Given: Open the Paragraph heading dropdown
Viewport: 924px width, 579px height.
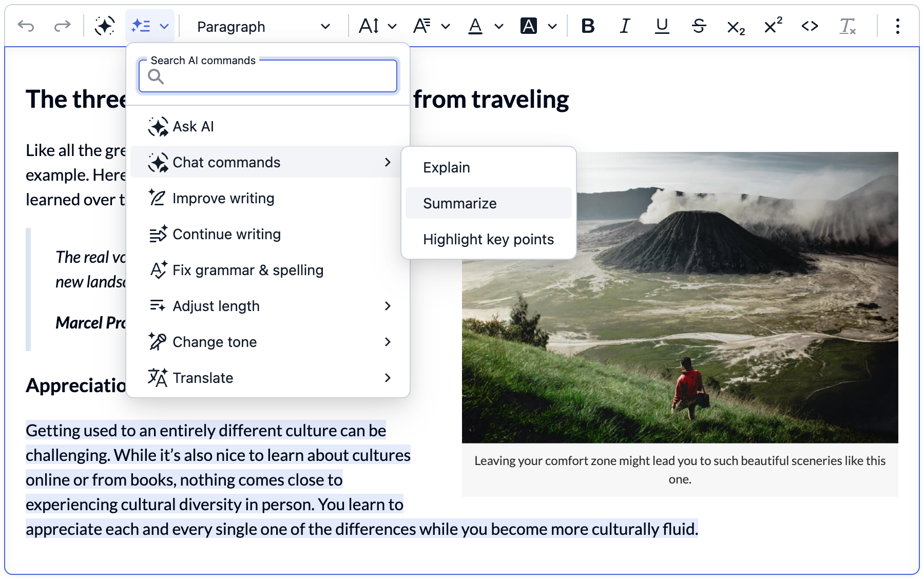Looking at the screenshot, I should [263, 26].
